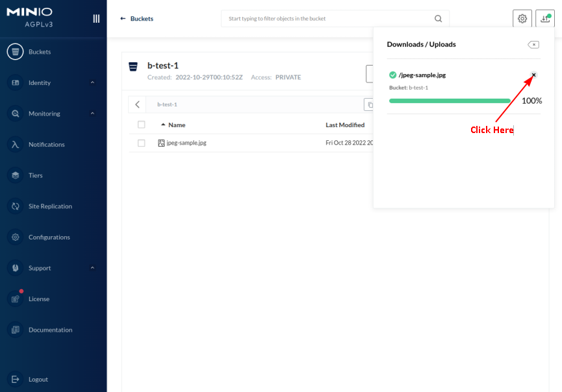
Task: Focus the object filter search field
Action: coord(328,19)
